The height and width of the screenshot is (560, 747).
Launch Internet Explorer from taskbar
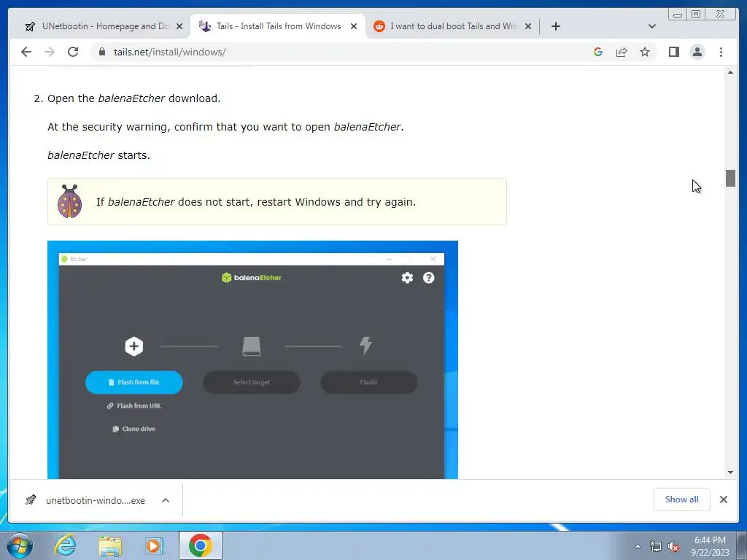(x=65, y=545)
